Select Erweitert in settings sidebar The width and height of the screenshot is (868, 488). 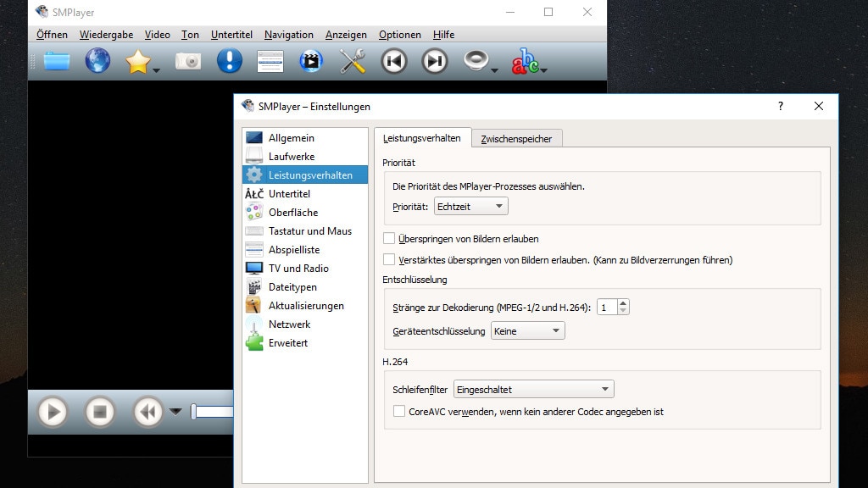tap(305, 343)
